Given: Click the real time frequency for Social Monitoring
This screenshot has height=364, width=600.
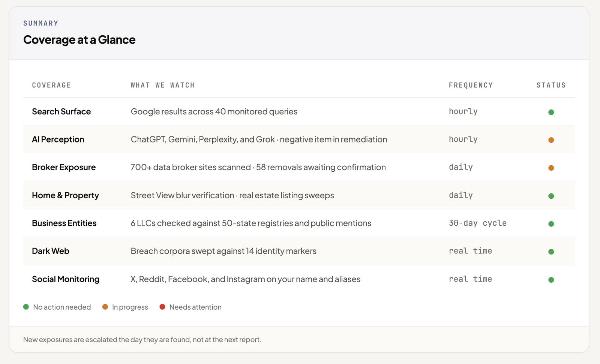Looking at the screenshot, I should tap(471, 279).
